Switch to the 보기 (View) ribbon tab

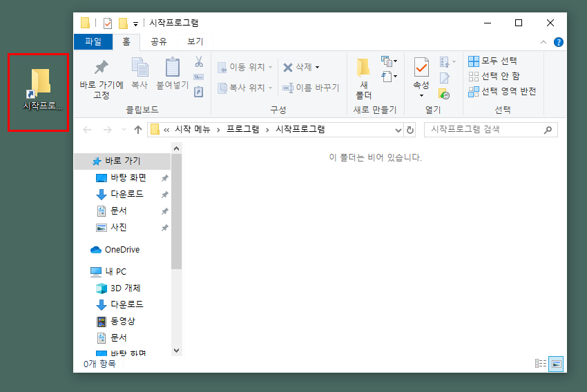click(195, 41)
